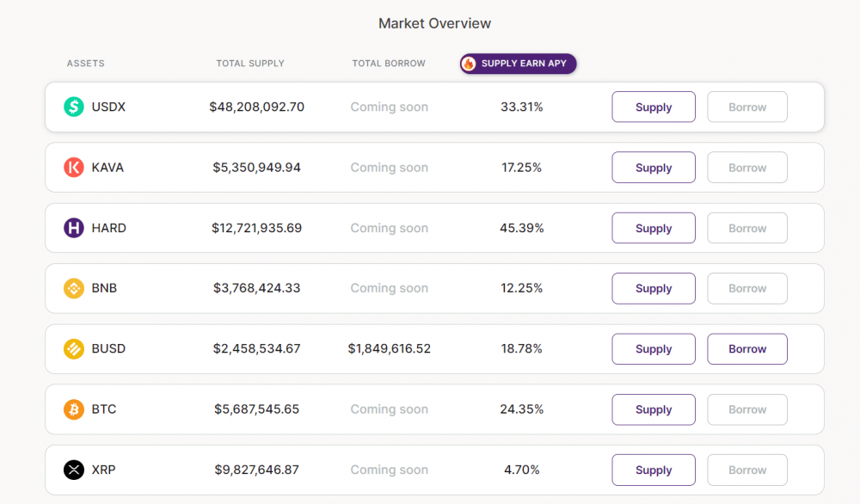The width and height of the screenshot is (860, 504).
Task: Open Supply for the HARD asset
Action: [x=654, y=228]
